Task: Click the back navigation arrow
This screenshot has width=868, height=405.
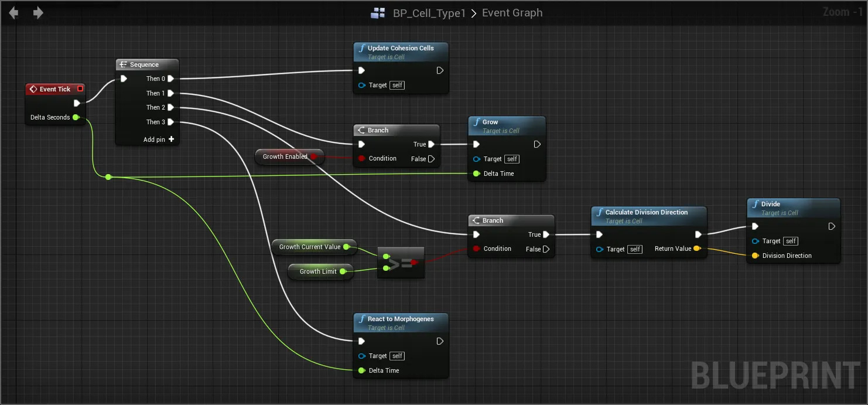Action: pos(13,13)
